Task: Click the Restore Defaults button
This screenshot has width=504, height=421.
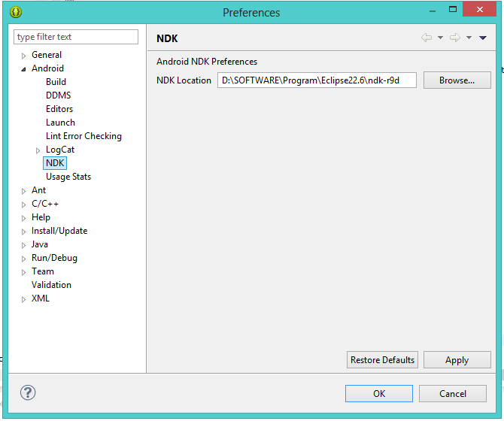Action: 382,359
